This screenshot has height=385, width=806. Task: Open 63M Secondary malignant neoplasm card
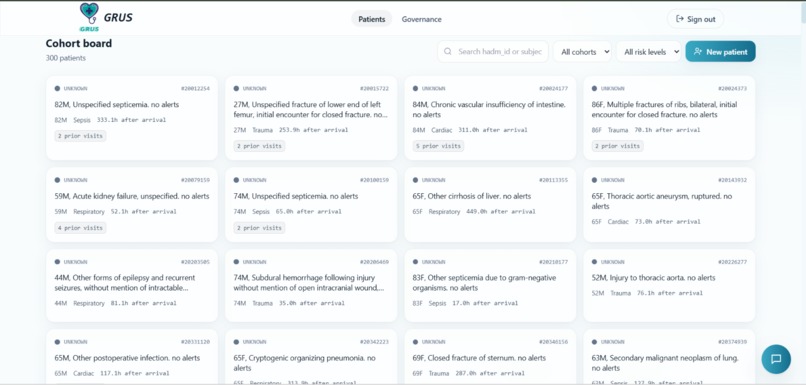click(x=669, y=357)
